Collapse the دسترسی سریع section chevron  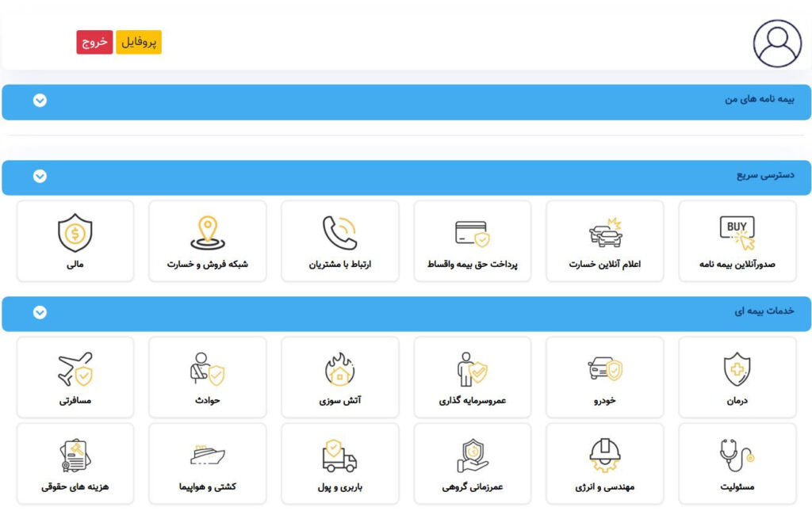click(40, 177)
